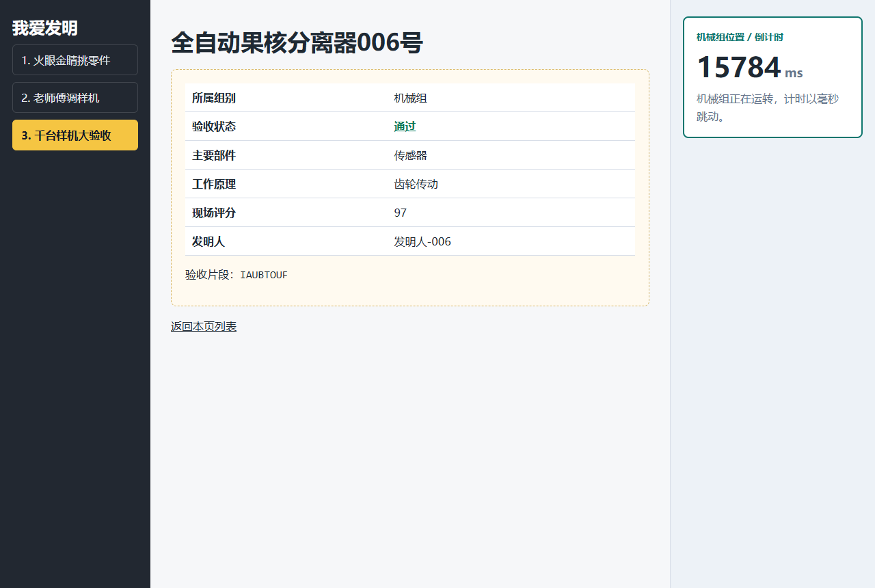Click the score value 97
Viewport: 875px width, 588px height.
point(401,213)
